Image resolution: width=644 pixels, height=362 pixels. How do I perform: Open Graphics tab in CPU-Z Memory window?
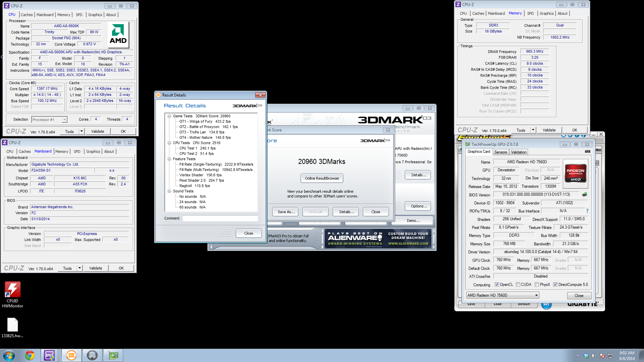(546, 13)
